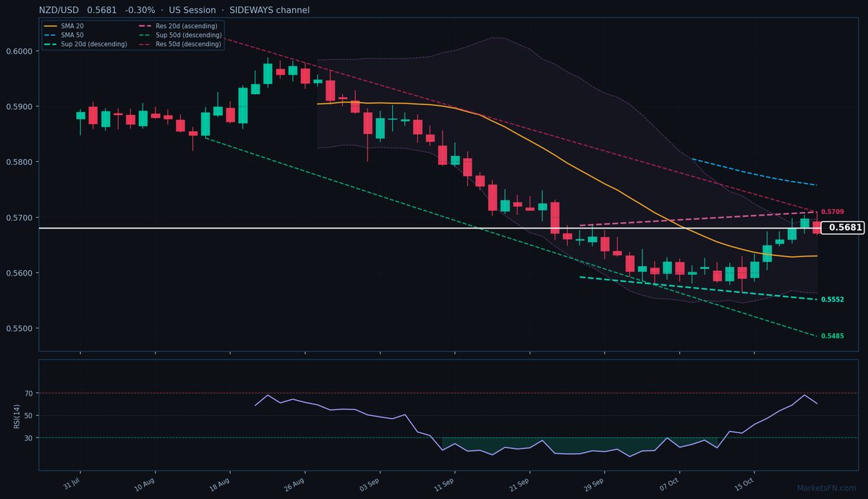Click the NZD/USD symbol in the title

tap(59, 10)
